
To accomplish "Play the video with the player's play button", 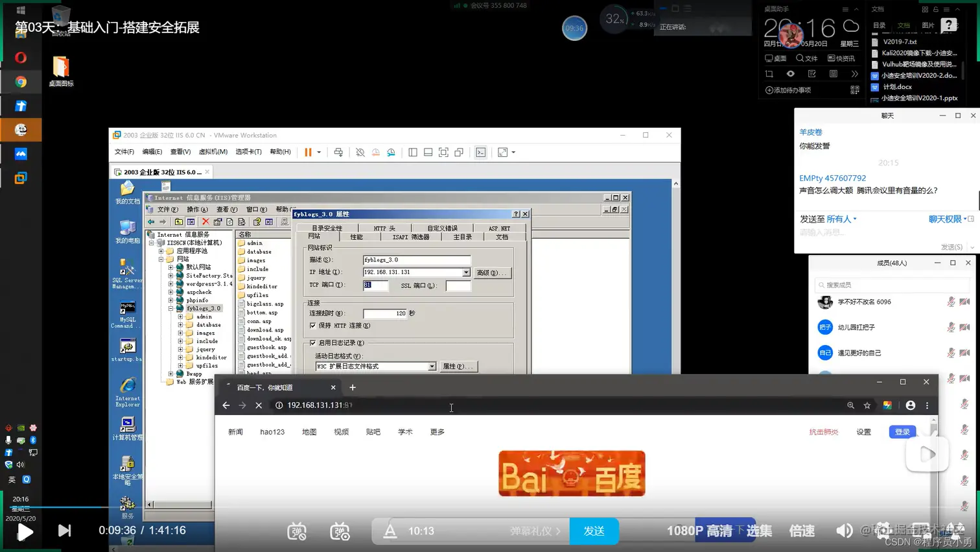I will tap(25, 532).
